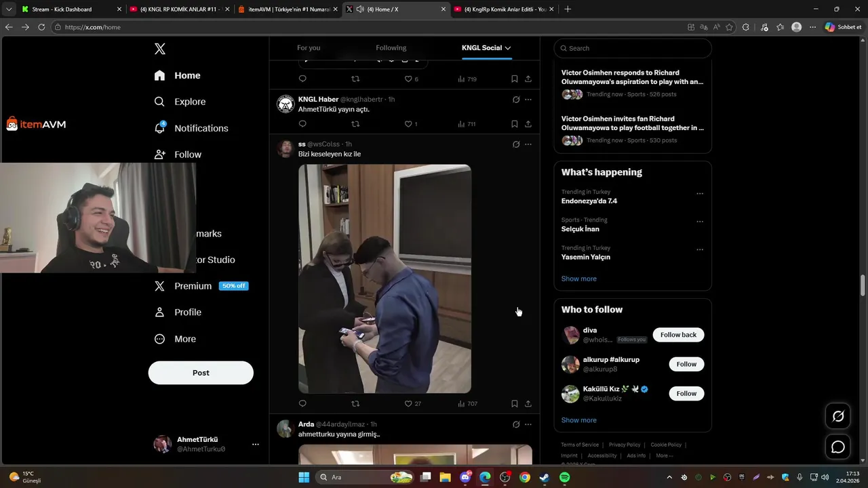Open the browser extensions menu

click(746, 27)
